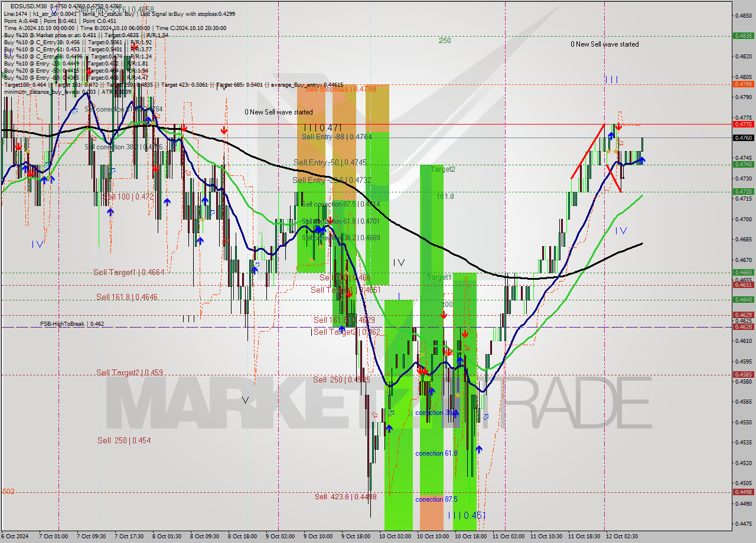Select 'Sell Entry -23.6 | 0.4732' label
Image resolution: width=756 pixels, height=543 pixels.
332,181
